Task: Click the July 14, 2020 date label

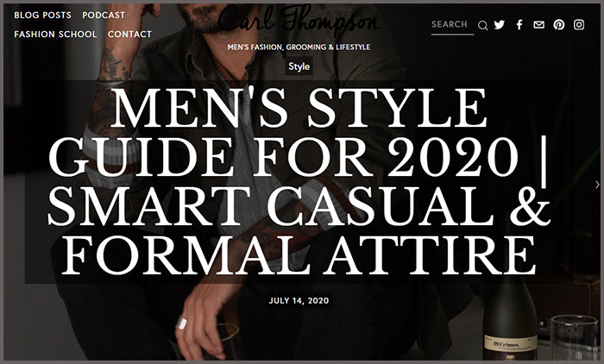Action: coord(299,300)
